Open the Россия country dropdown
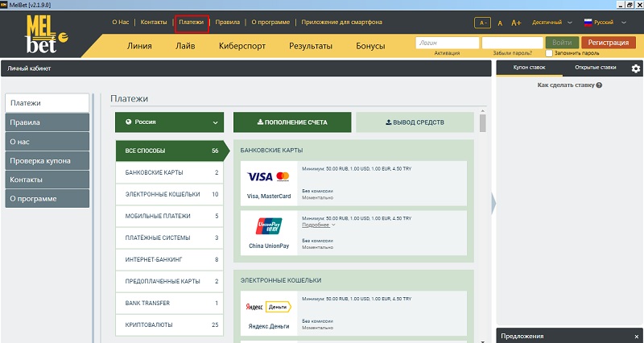The image size is (644, 343). click(x=169, y=122)
